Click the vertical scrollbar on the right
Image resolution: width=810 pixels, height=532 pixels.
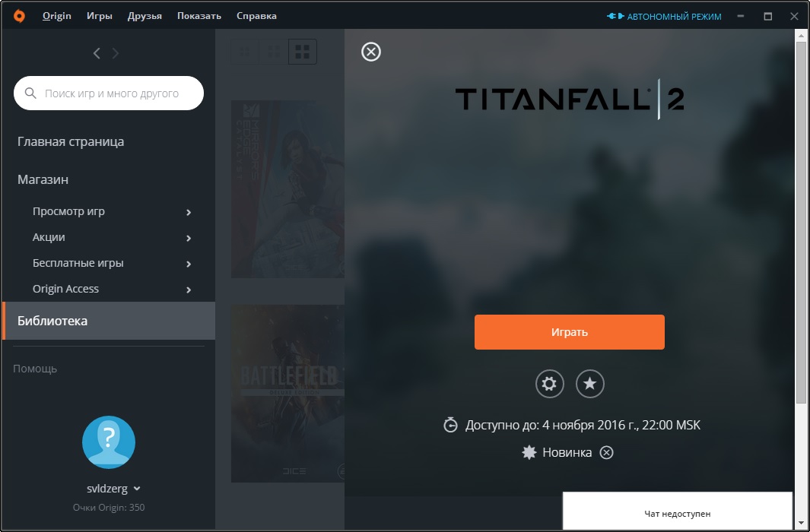coord(801,220)
